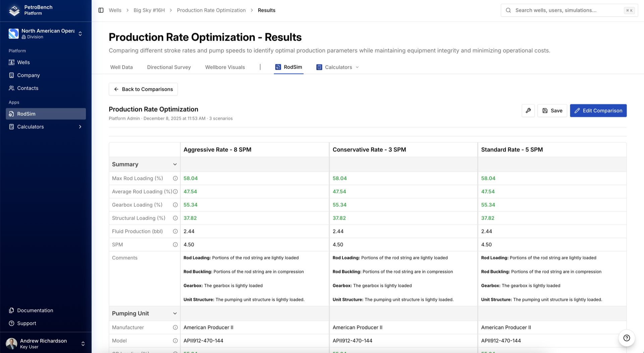Click the Max Rod Loading info tooltip icon
This screenshot has height=353, width=644.
(175, 178)
